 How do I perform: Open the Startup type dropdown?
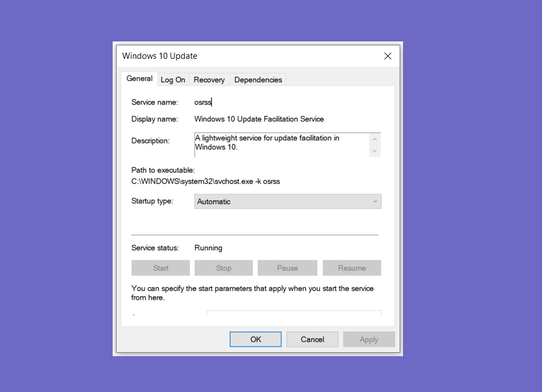pyautogui.click(x=288, y=202)
